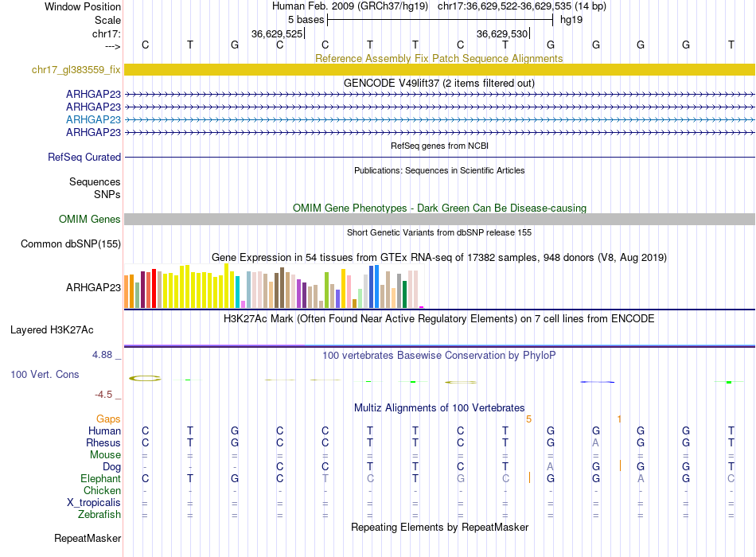Open Multiz Alignments of 100 Vertebrates title
The image size is (756, 557).
[x=439, y=408]
